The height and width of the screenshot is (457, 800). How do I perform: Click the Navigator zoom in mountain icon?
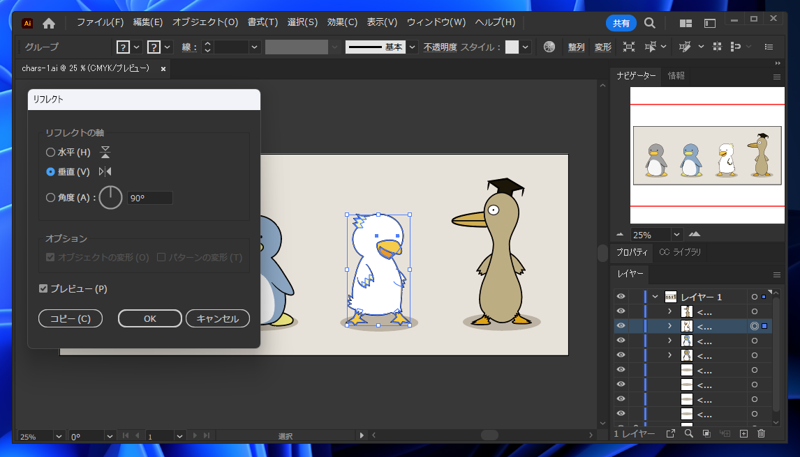pyautogui.click(x=694, y=234)
